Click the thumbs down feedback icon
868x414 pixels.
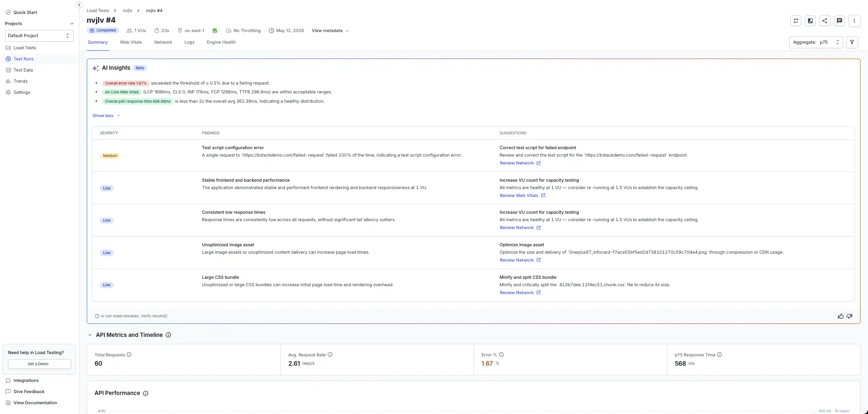(849, 316)
